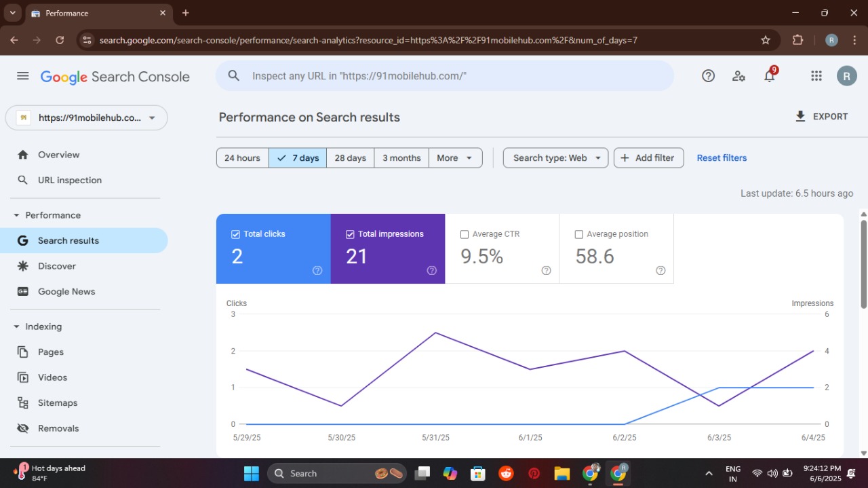Open the main hamburger menu
Screen dimensions: 868x488
(23, 76)
